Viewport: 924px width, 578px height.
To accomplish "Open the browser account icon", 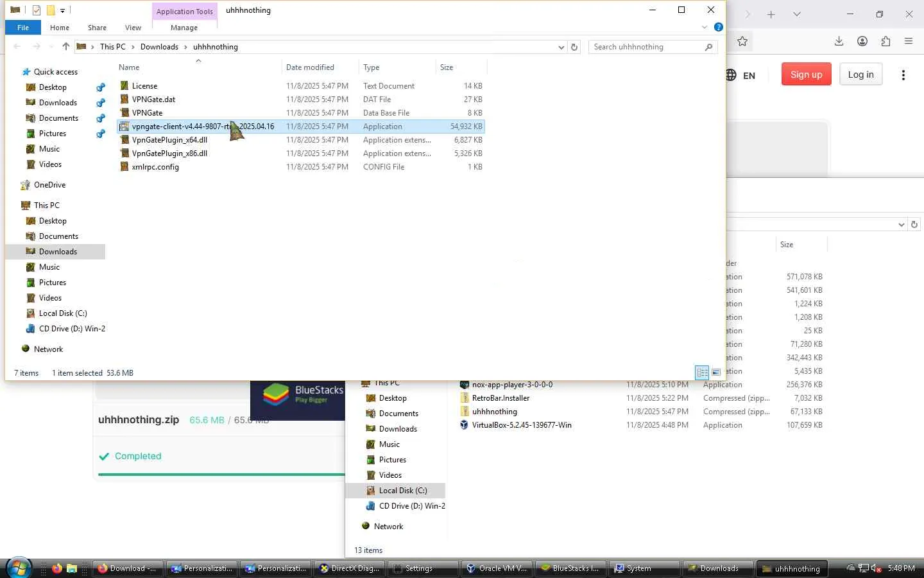I will (x=862, y=41).
